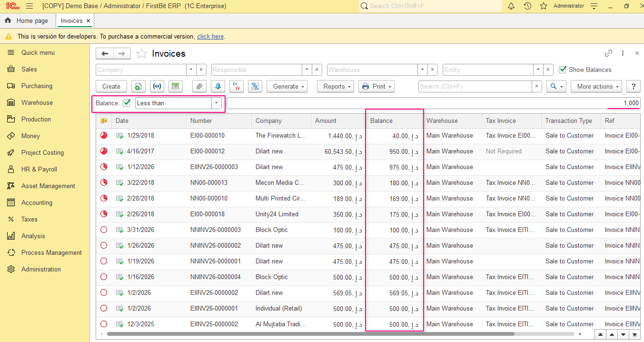644x342 pixels.
Task: Open Process Management section in sidebar
Action: point(51,252)
